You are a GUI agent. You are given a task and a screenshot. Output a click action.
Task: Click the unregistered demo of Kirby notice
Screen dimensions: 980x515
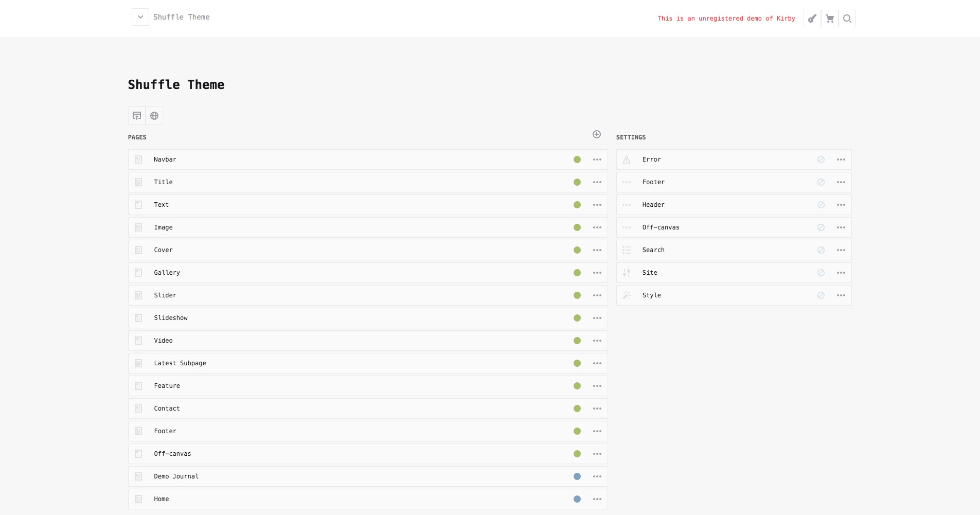click(726, 19)
